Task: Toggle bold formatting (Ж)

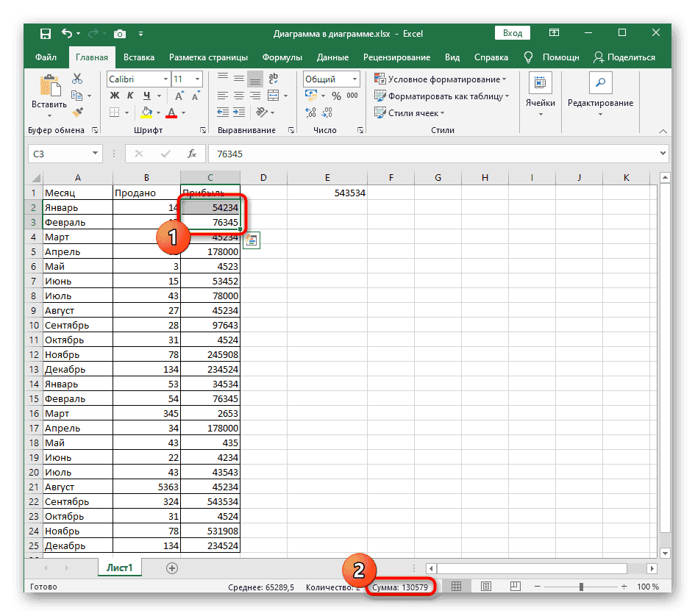Action: [114, 96]
